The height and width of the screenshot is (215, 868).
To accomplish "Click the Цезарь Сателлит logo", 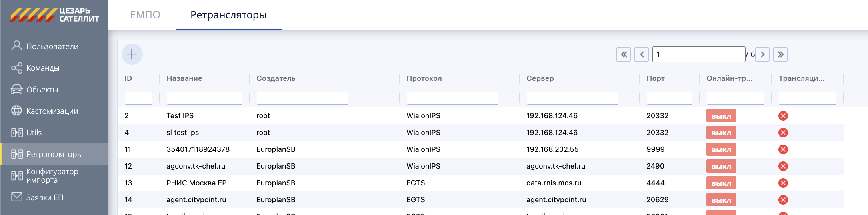I will pos(54,15).
